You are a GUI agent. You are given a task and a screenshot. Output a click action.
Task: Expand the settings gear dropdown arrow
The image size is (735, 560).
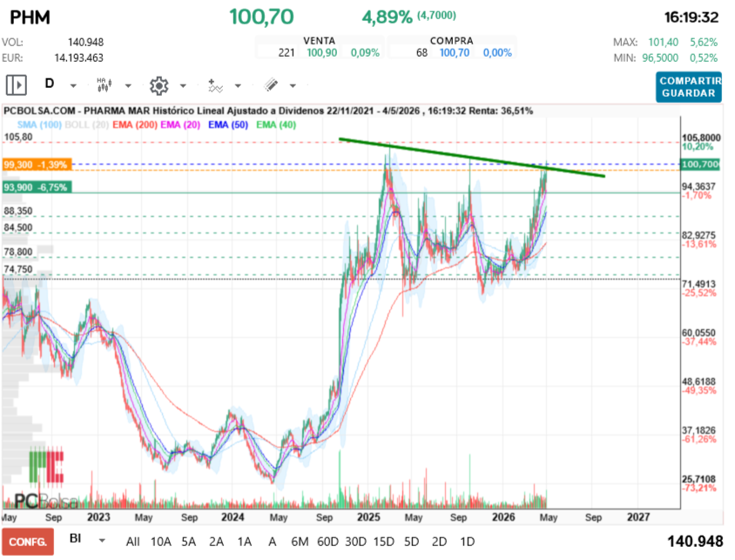(183, 85)
